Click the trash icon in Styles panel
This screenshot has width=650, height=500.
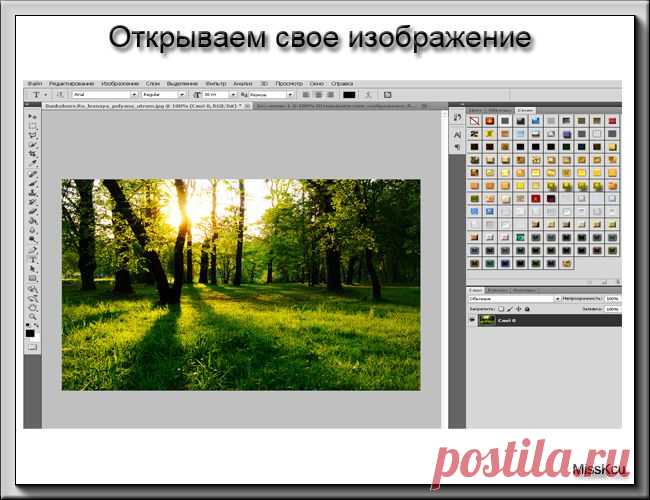pos(617,282)
